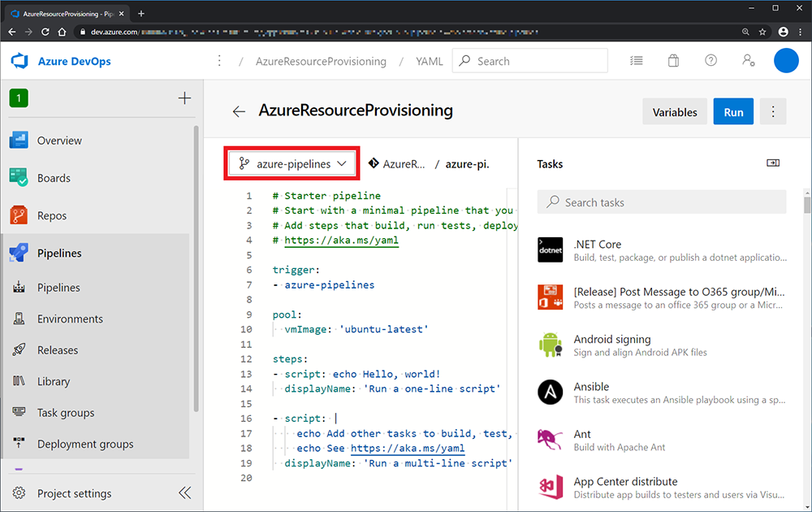Open the browser three-dot menu
This screenshot has height=512, width=812.
pos(801,32)
